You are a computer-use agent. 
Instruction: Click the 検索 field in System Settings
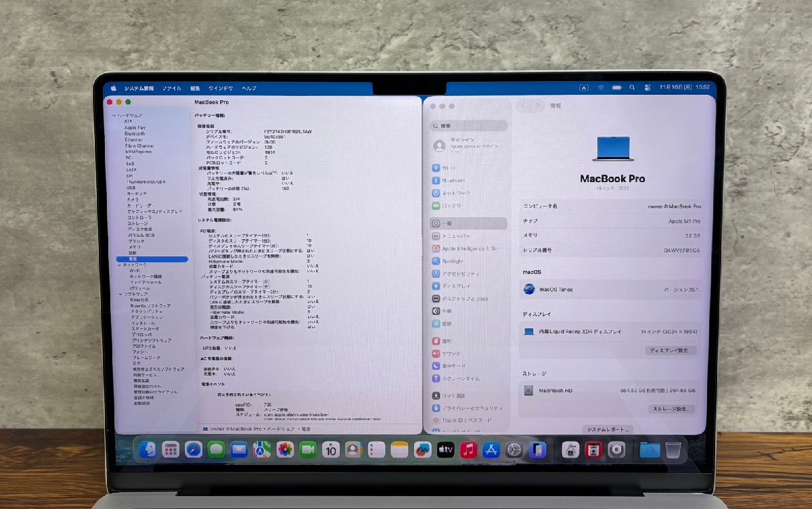[469, 126]
